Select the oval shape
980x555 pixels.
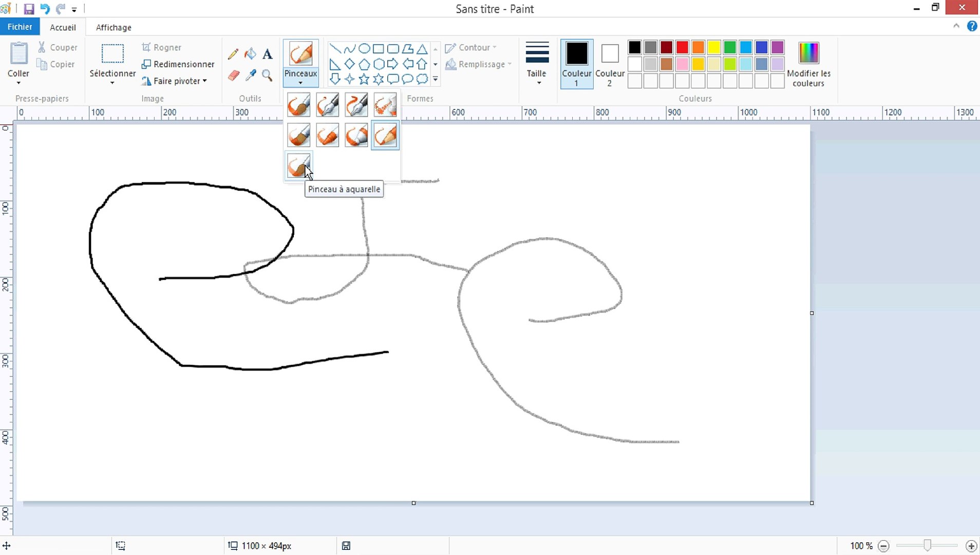[x=364, y=49]
